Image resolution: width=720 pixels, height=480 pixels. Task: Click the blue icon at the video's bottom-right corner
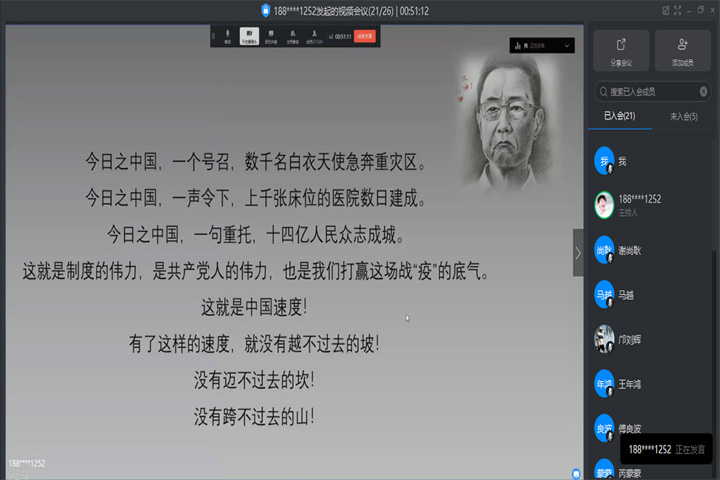click(x=576, y=473)
